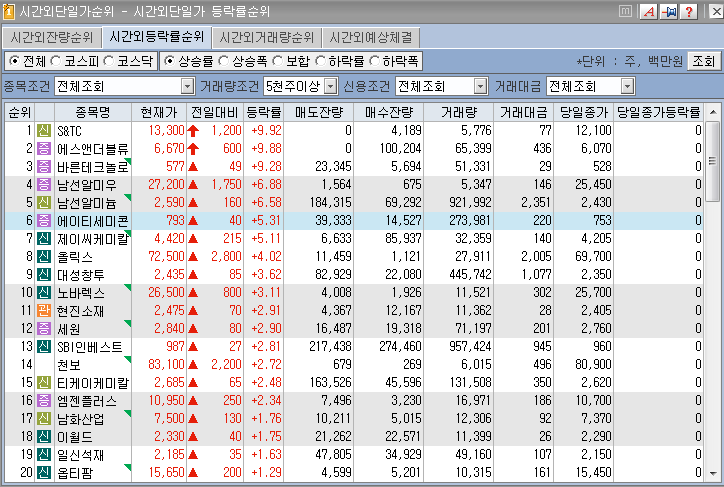This screenshot has width=724, height=487.
Task: Sort by 당일종가 column header
Action: [584, 112]
